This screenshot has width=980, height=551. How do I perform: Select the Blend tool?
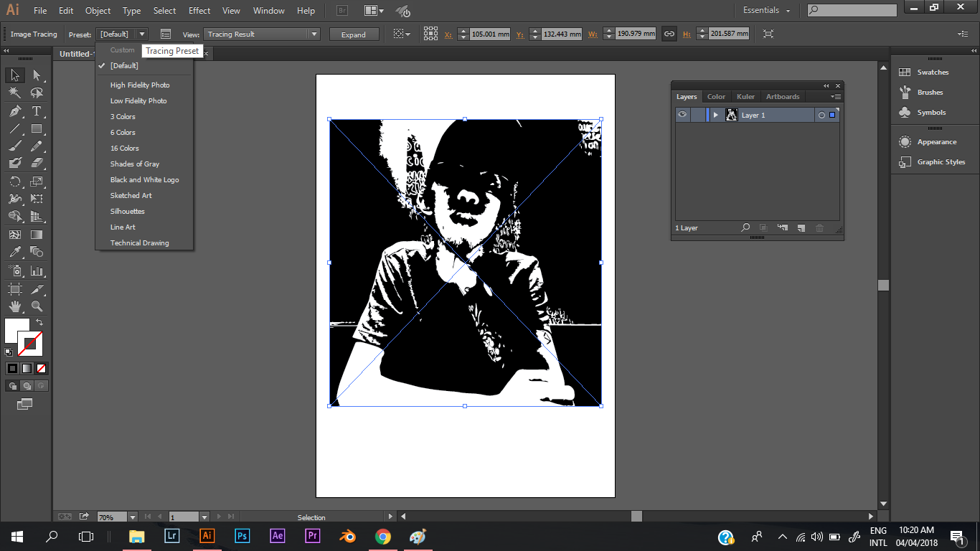pos(37,252)
